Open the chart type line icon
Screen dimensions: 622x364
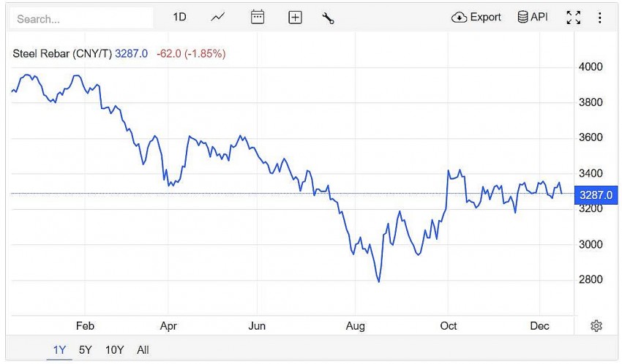point(217,18)
